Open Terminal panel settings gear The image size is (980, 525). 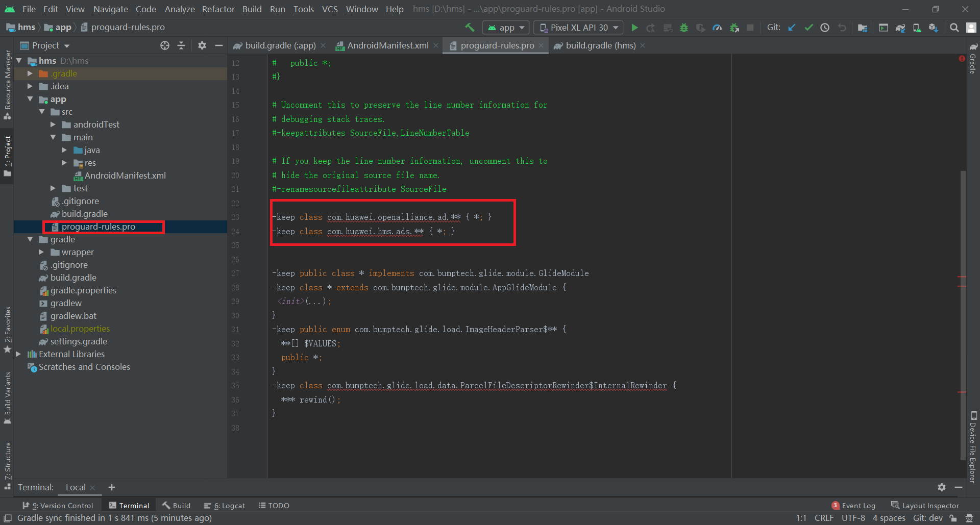pyautogui.click(x=942, y=487)
